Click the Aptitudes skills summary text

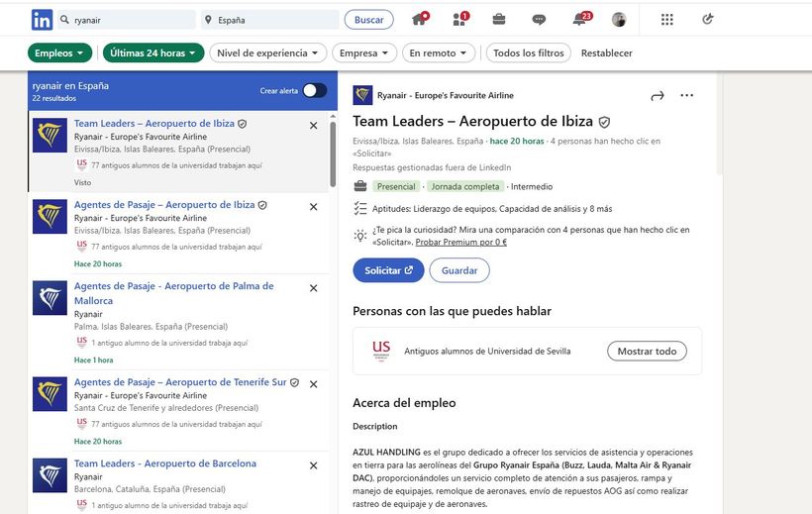point(492,209)
